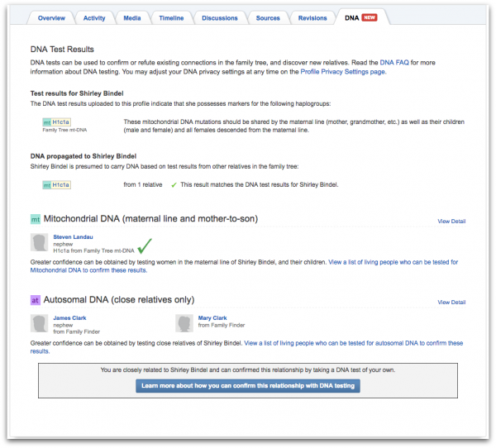Click the purple at icon beside Autosomal DNA heading
This screenshot has height=448, width=496.
[x=35, y=300]
